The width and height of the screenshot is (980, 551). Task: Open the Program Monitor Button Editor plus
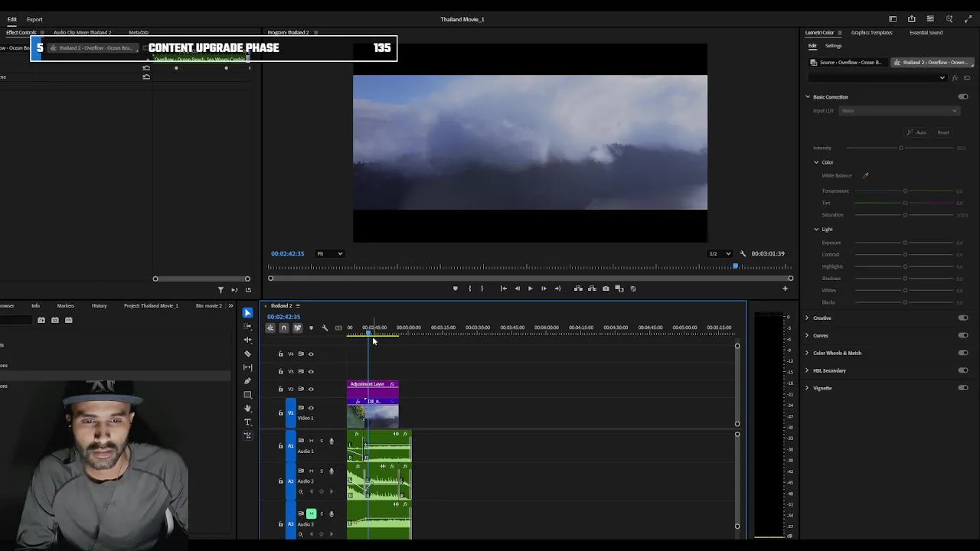click(785, 289)
